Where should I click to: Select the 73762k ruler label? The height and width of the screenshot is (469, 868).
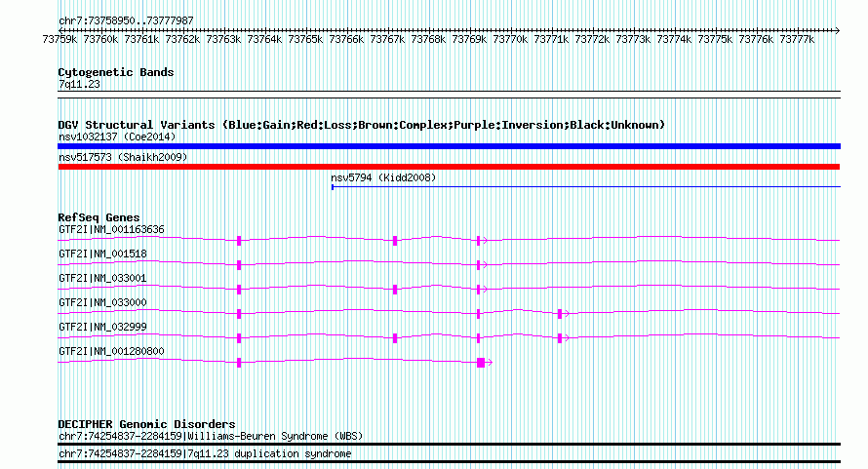pos(182,39)
